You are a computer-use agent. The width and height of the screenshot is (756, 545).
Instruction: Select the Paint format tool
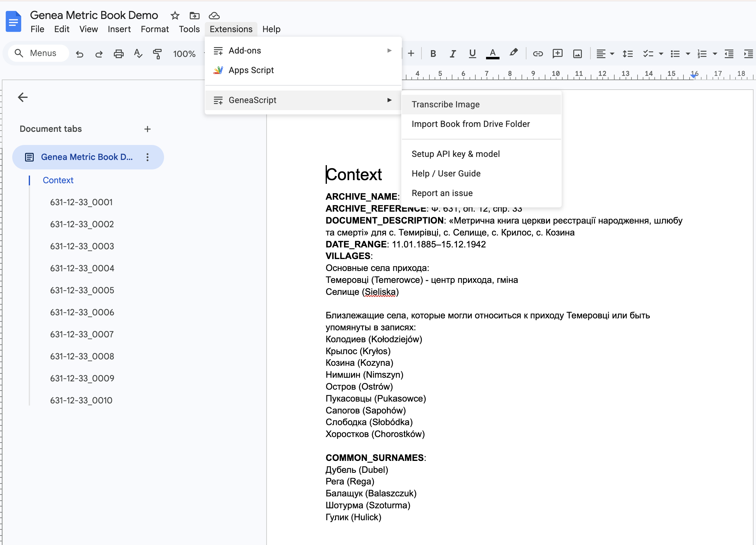point(158,53)
